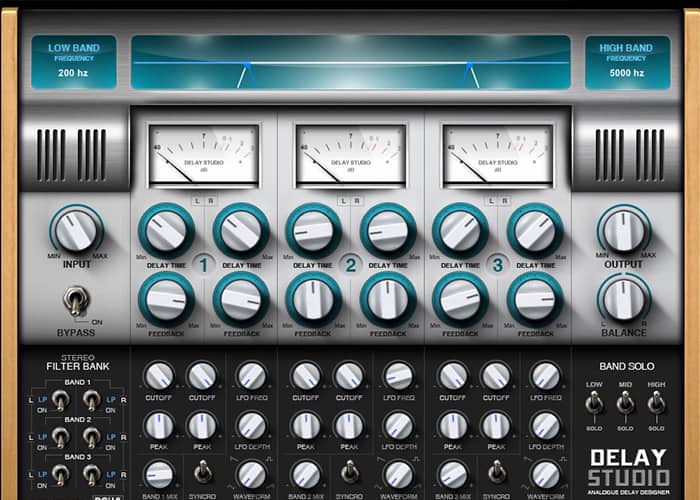Click the High Band frequency 5000 hz display

(627, 62)
